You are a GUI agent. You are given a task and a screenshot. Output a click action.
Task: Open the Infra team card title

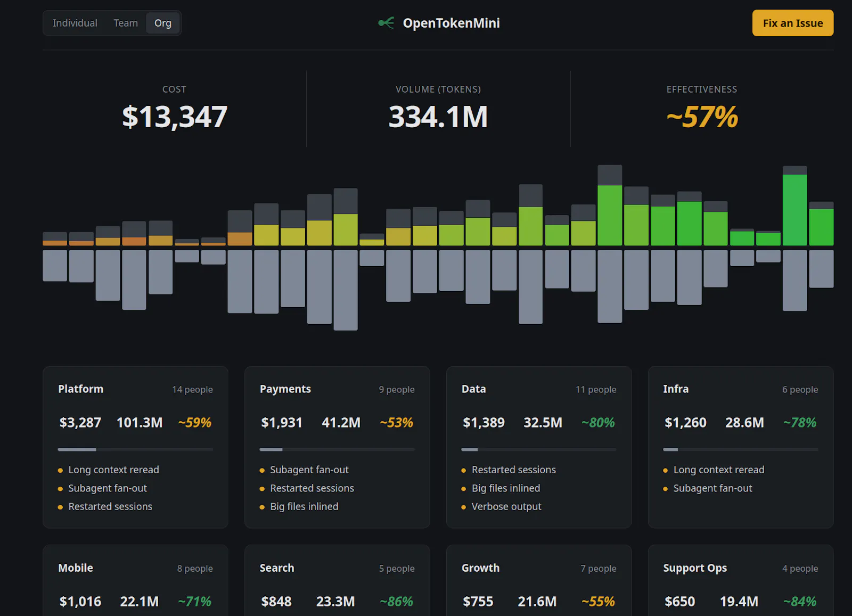click(676, 389)
